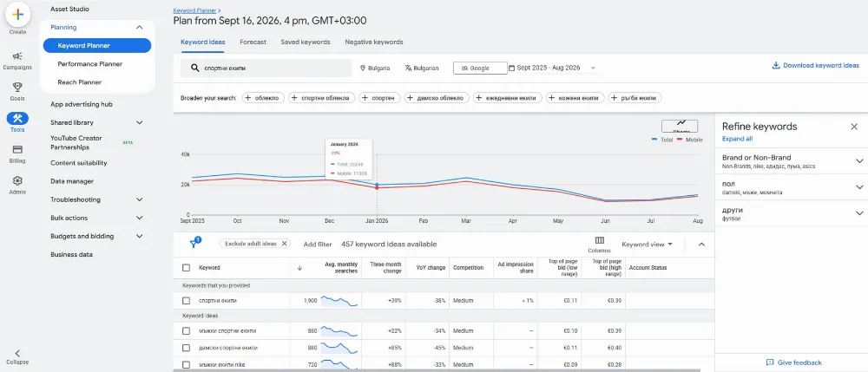868x372 pixels.
Task: Open Admin gear icon
Action: [17, 180]
